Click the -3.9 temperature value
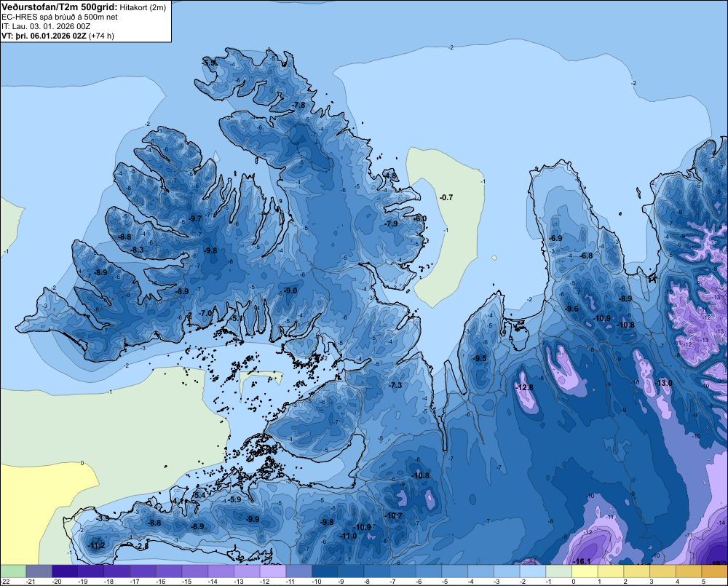This screenshot has width=728, height=586. [x=103, y=518]
